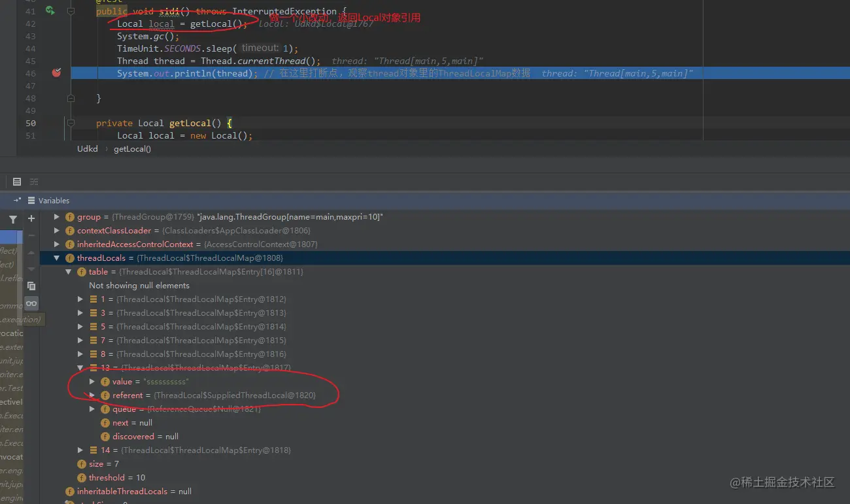Expand table entry 7
Screen dimensions: 850x504
(80, 341)
